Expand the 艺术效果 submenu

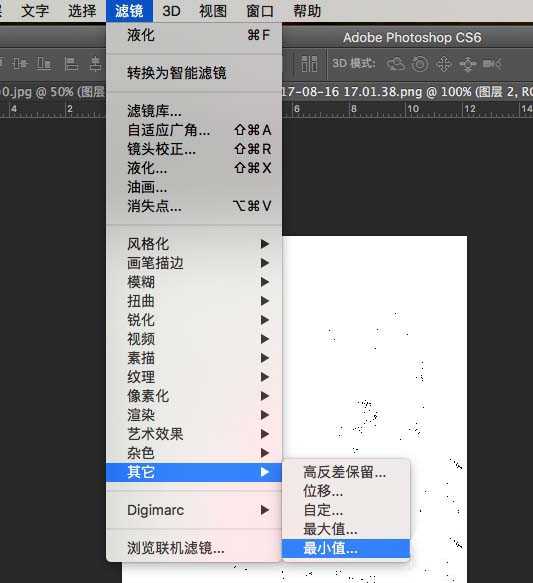click(194, 434)
